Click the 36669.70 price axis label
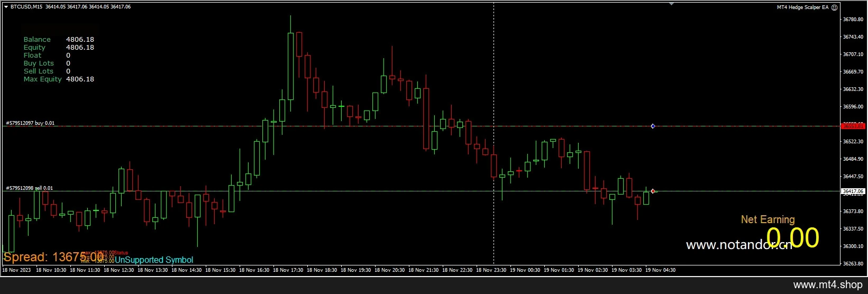The height and width of the screenshot is (294, 868). point(853,72)
